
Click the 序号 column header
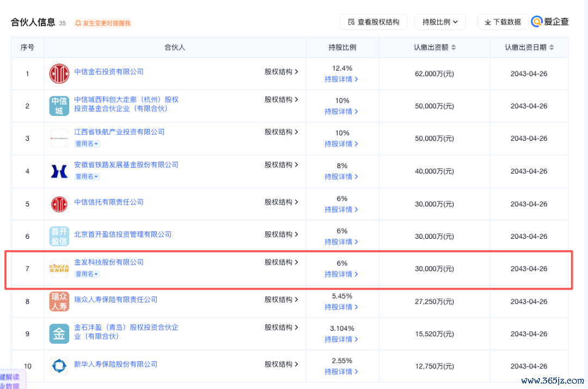[27, 47]
